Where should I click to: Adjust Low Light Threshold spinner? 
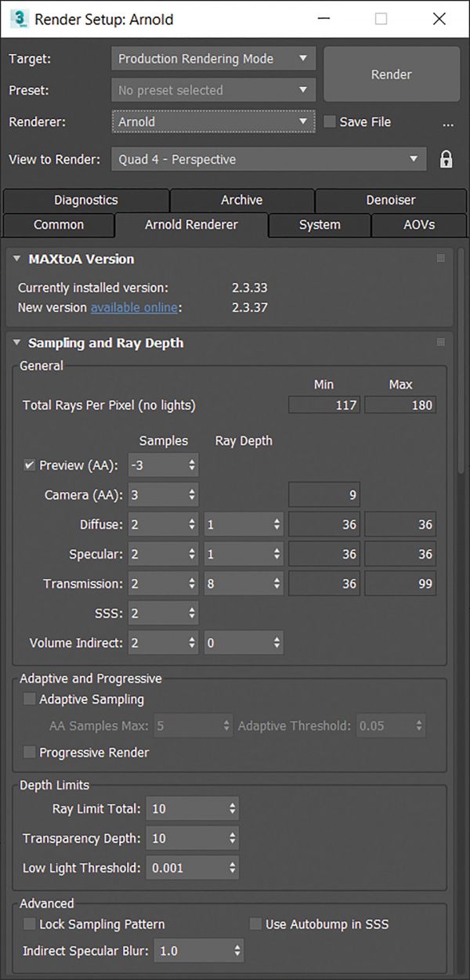point(233,868)
